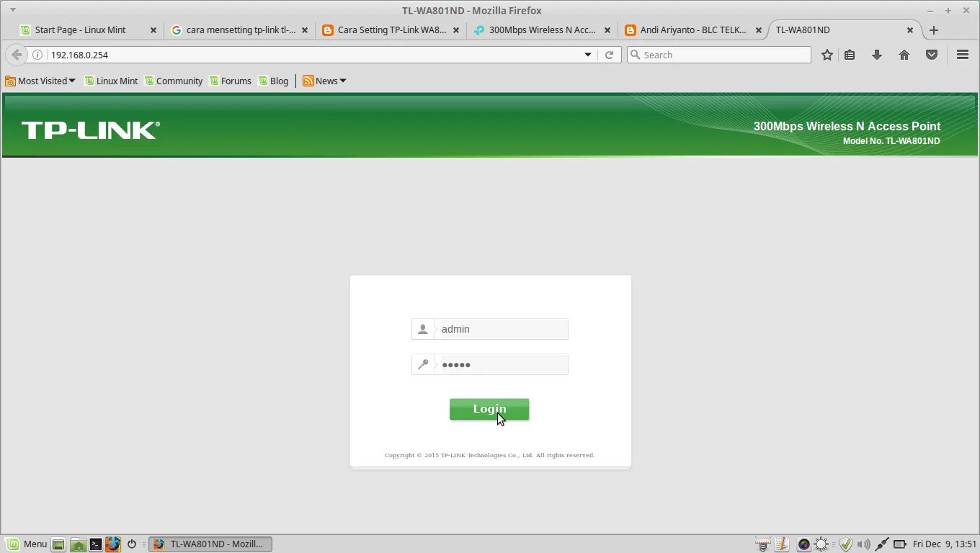Open the brightness sun tray icon
Image resolution: width=980 pixels, height=553 pixels.
[x=823, y=544]
